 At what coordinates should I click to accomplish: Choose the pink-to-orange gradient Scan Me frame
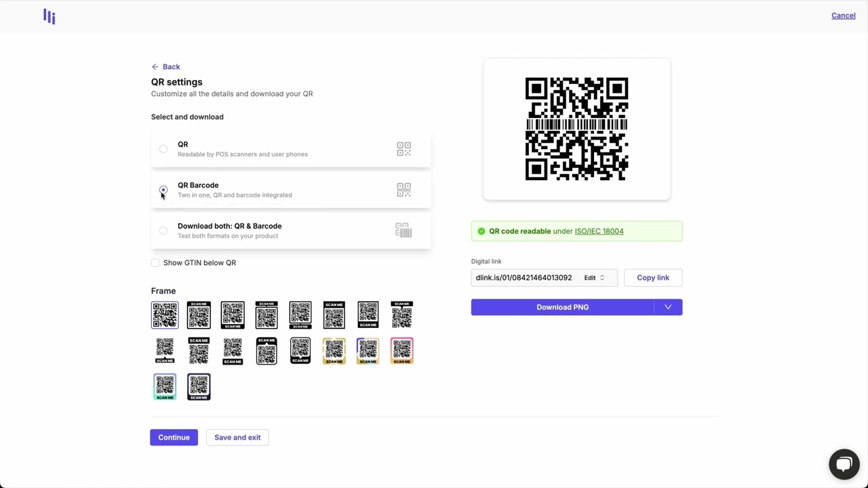click(402, 350)
